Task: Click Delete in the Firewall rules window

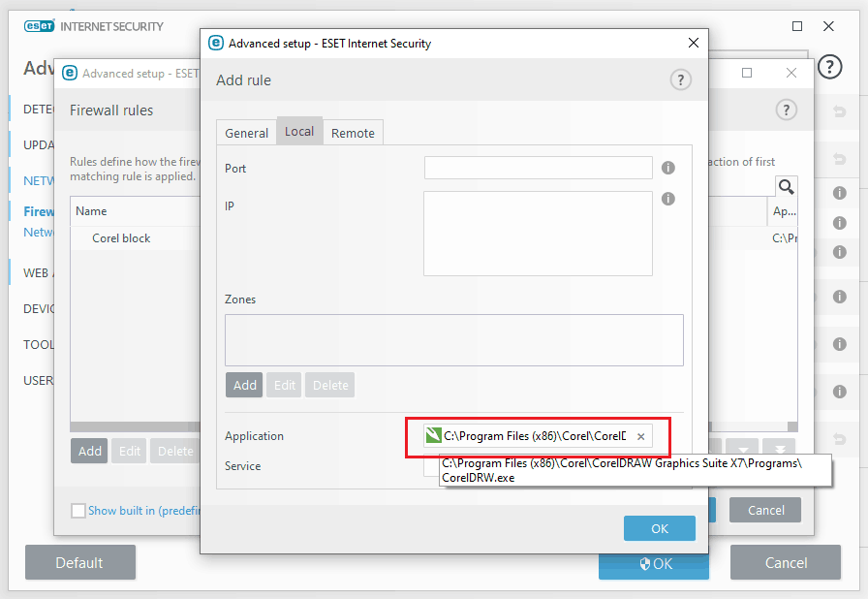Action: coord(175,451)
